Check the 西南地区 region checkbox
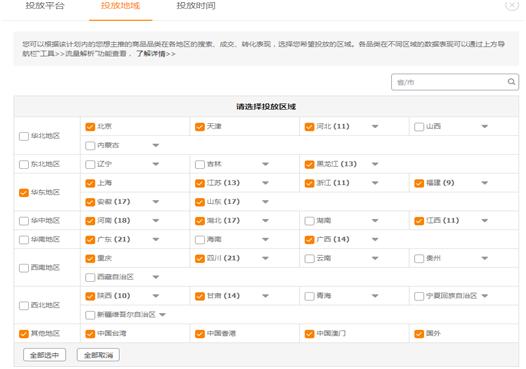Viewport: 526px width, 369px height. [x=24, y=268]
